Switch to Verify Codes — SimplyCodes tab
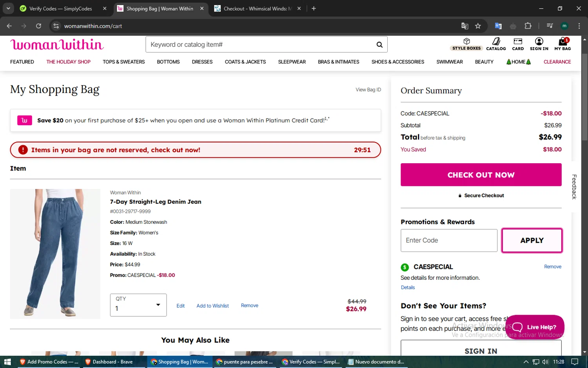This screenshot has width=588, height=368. (60, 8)
